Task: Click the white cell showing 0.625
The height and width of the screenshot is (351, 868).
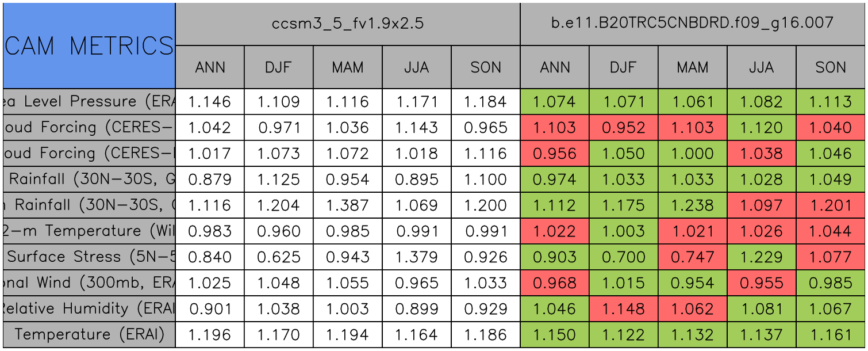Action: pos(279,257)
